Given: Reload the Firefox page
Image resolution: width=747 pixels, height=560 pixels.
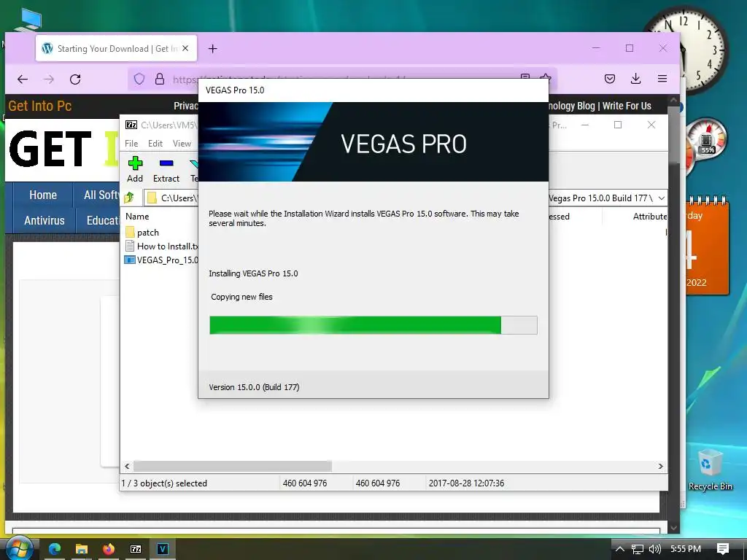Looking at the screenshot, I should pyautogui.click(x=75, y=79).
